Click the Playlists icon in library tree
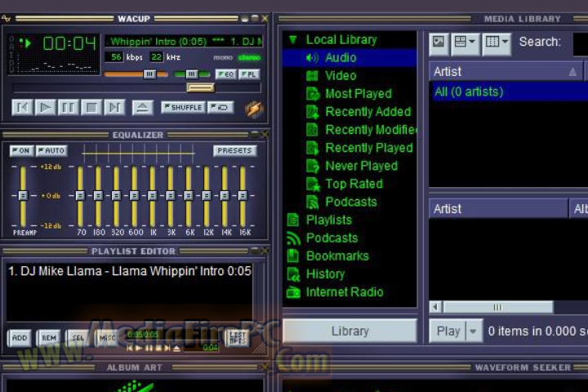The image size is (588, 392). pos(293,220)
